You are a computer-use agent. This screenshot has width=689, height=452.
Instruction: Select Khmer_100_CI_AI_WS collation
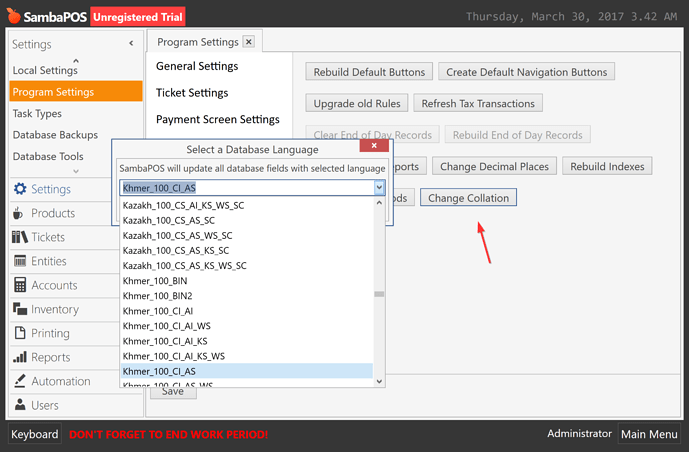click(247, 326)
